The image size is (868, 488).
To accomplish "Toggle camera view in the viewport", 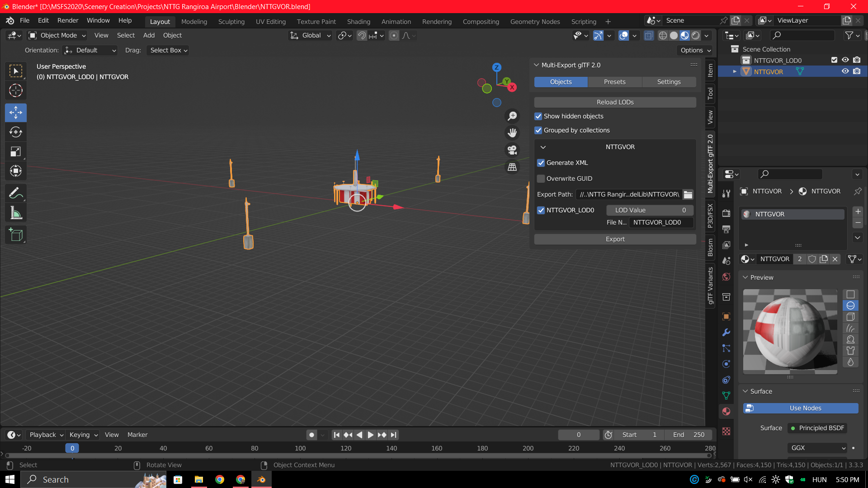I will click(x=512, y=150).
